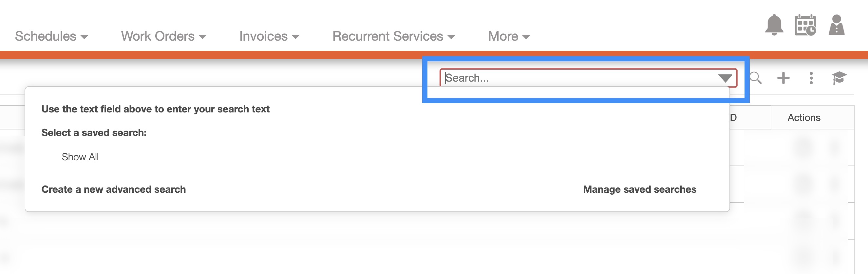Toggle the search box dropdown arrow
Viewport: 868px width, 274px height.
[725, 78]
